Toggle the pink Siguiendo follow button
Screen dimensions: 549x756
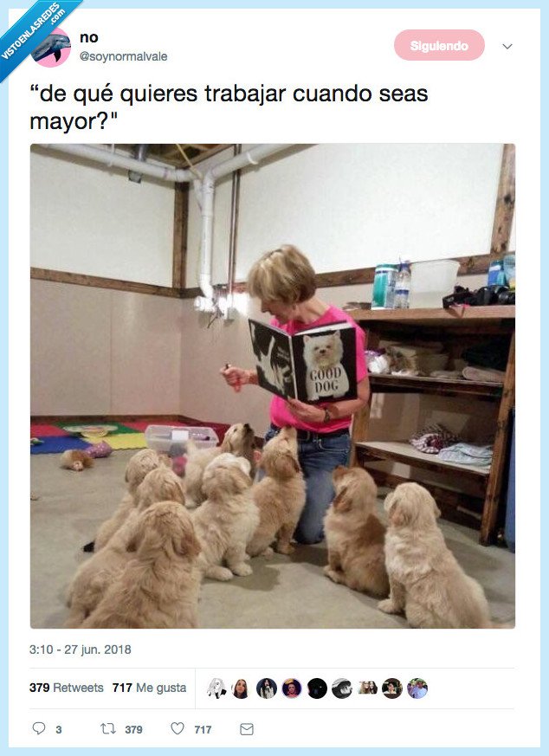[439, 45]
